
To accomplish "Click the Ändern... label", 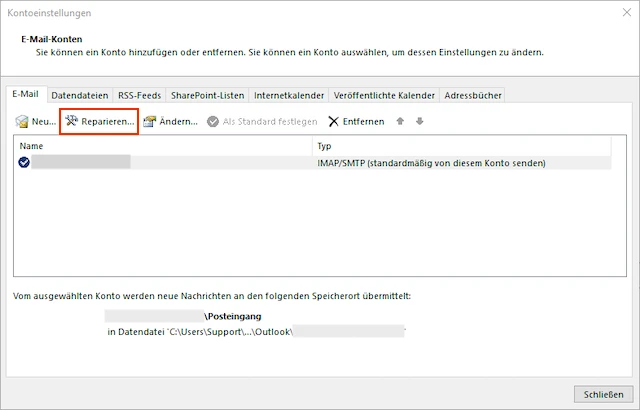I will point(178,122).
